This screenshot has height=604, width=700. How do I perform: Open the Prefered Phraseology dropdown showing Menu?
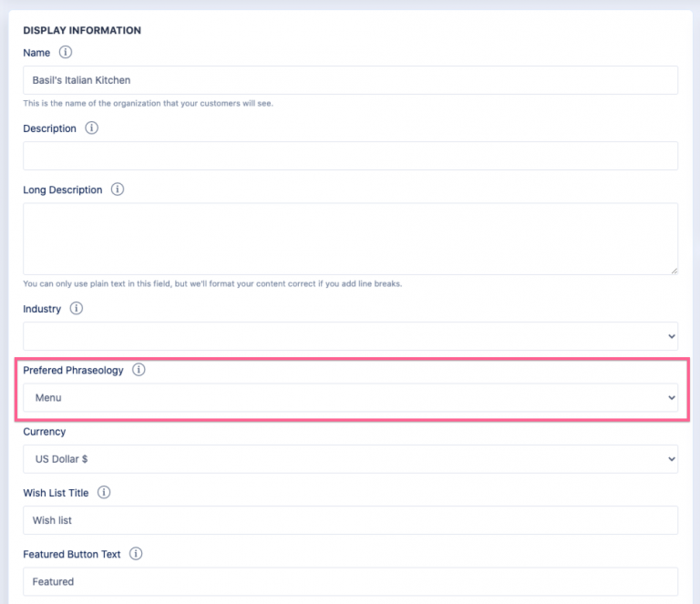click(350, 398)
